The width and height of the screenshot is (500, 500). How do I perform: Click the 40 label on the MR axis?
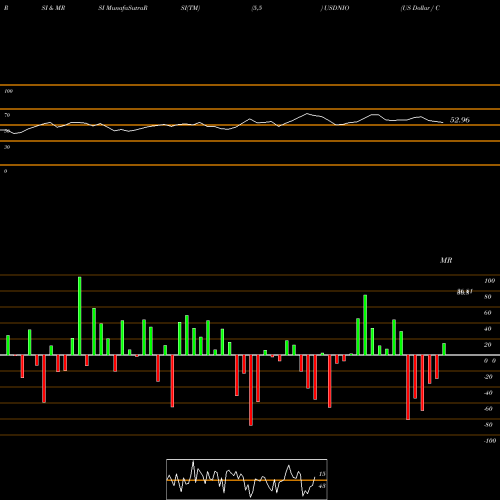coord(488,329)
